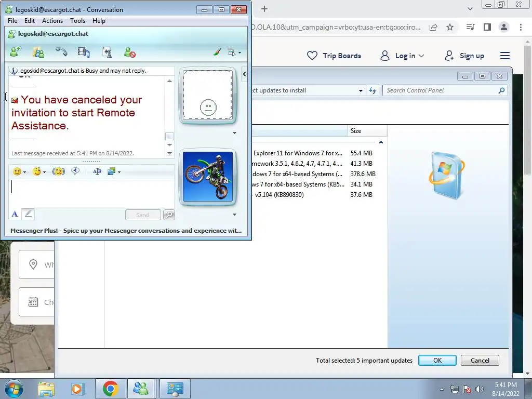This screenshot has height=399, width=532.
Task: Click the emoticon dropdown arrow beside smiley
Action: pyautogui.click(x=24, y=172)
